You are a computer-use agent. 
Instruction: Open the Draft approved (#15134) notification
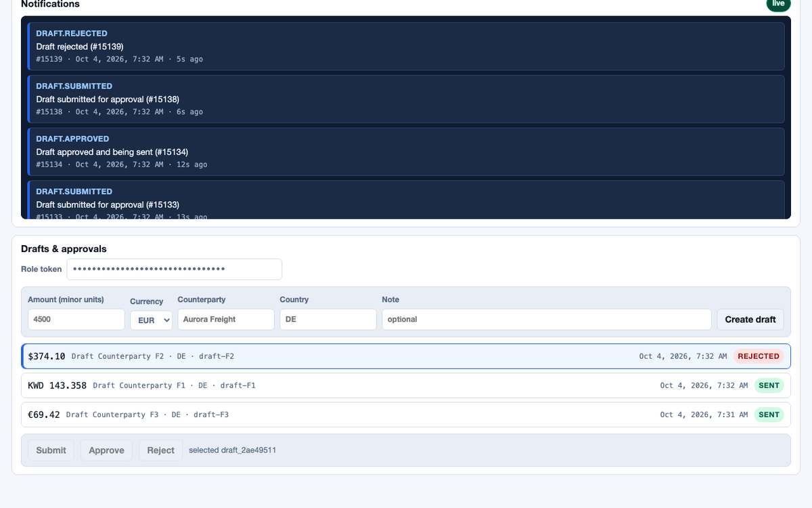406,152
